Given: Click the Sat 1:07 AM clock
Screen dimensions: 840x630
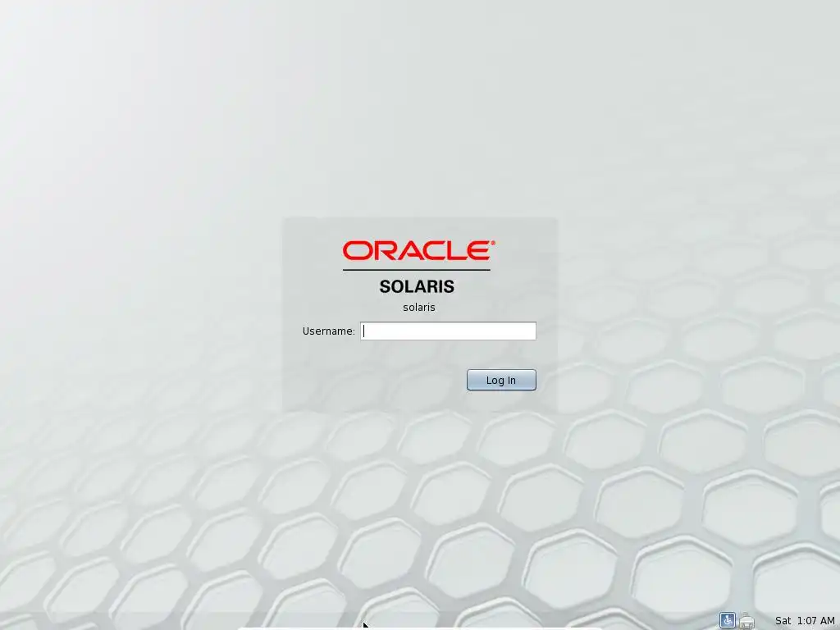Looking at the screenshot, I should 805,620.
